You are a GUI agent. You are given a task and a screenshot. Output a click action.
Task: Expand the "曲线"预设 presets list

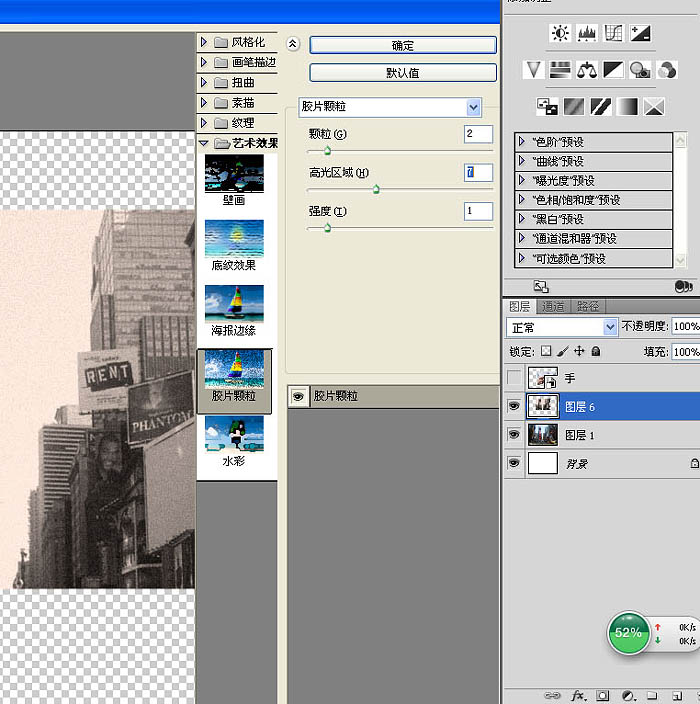pos(523,161)
